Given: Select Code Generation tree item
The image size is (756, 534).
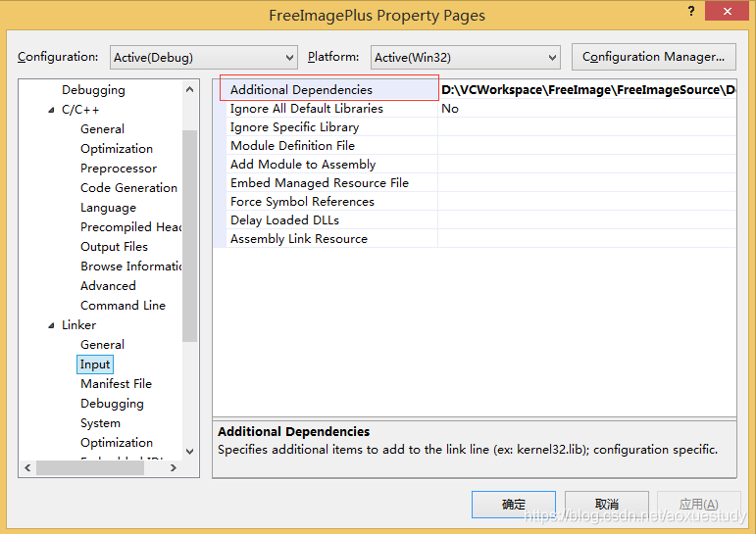Looking at the screenshot, I should (128, 188).
